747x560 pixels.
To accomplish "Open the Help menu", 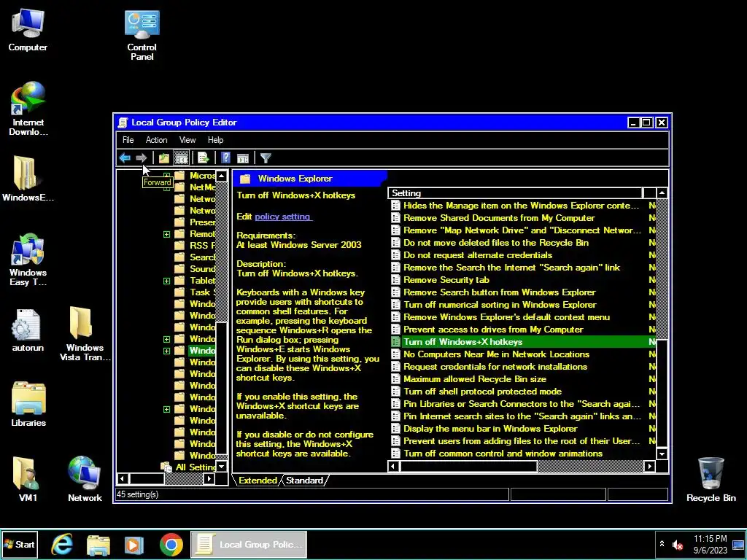I will 215,140.
